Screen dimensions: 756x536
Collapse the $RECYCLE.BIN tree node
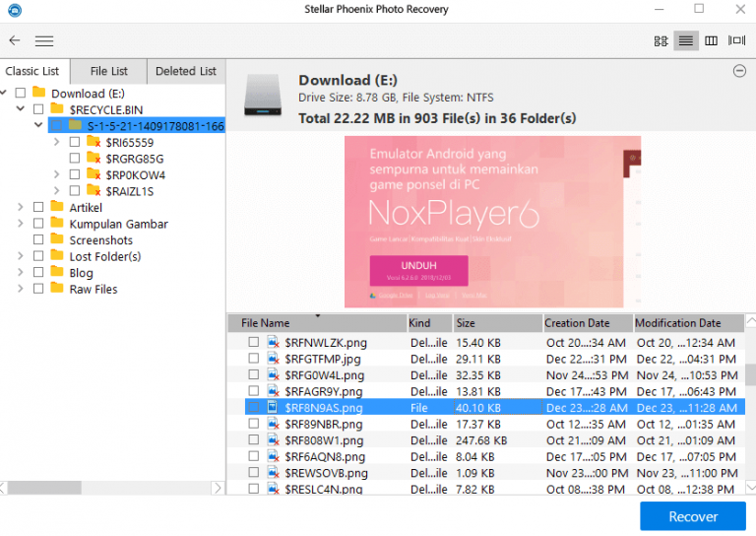point(21,108)
